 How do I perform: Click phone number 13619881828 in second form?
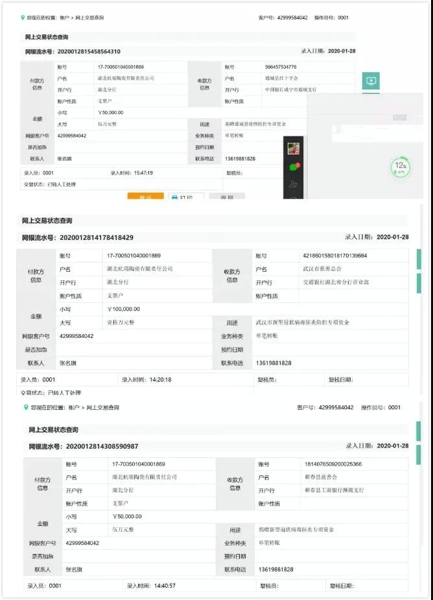pyautogui.click(x=273, y=363)
